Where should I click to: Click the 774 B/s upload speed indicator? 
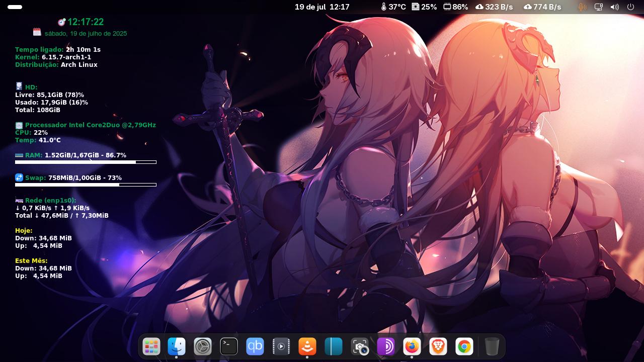tap(542, 7)
